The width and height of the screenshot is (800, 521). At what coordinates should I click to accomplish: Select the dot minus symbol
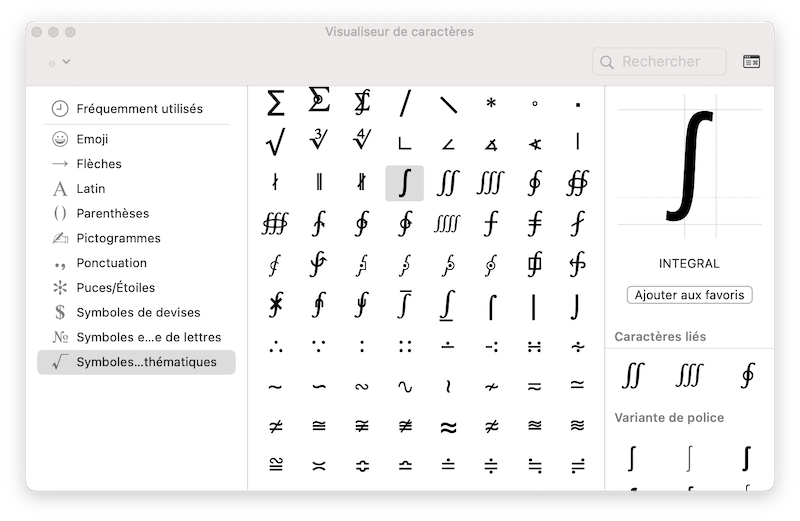(448, 346)
